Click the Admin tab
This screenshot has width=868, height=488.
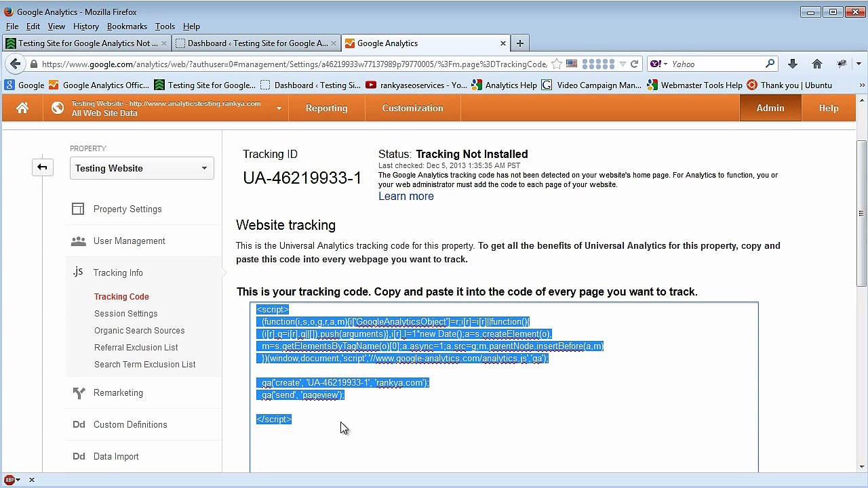770,108
